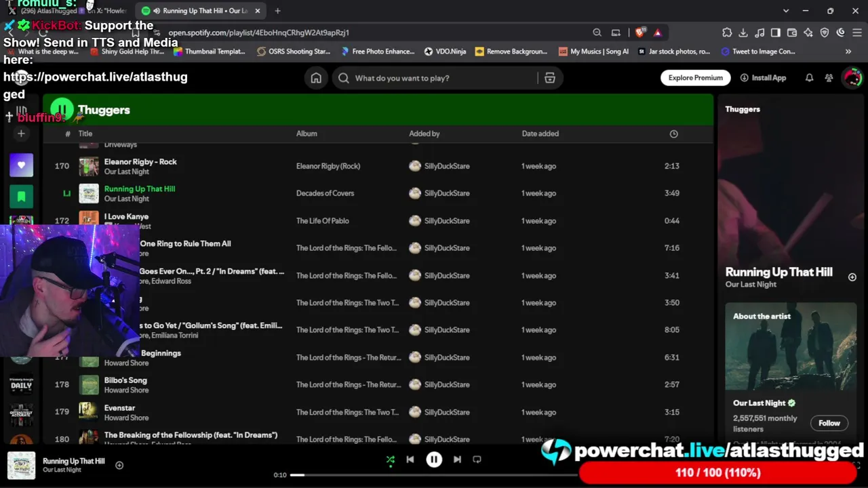Sort by Date added column header
This screenshot has height=488, width=868.
(x=540, y=134)
